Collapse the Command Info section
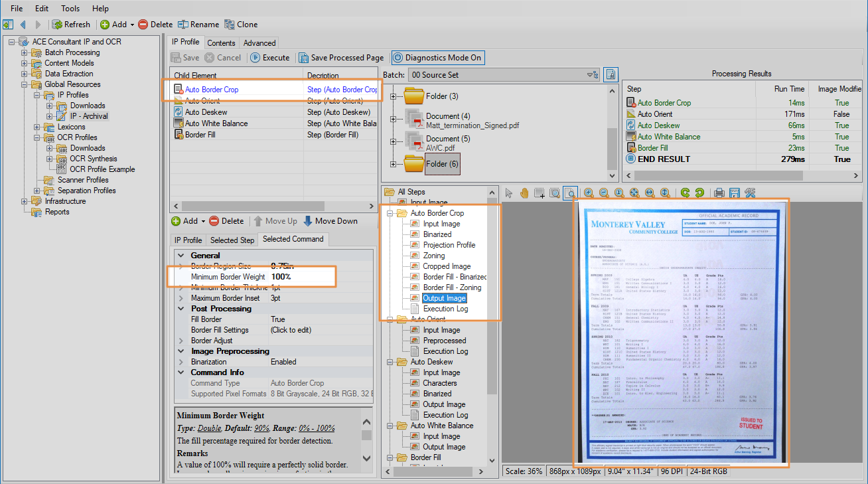 [181, 372]
